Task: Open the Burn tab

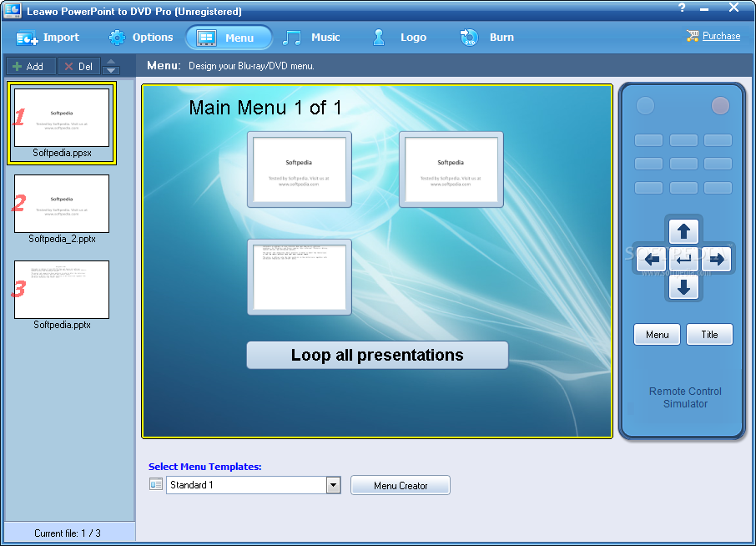Action: tap(487, 37)
